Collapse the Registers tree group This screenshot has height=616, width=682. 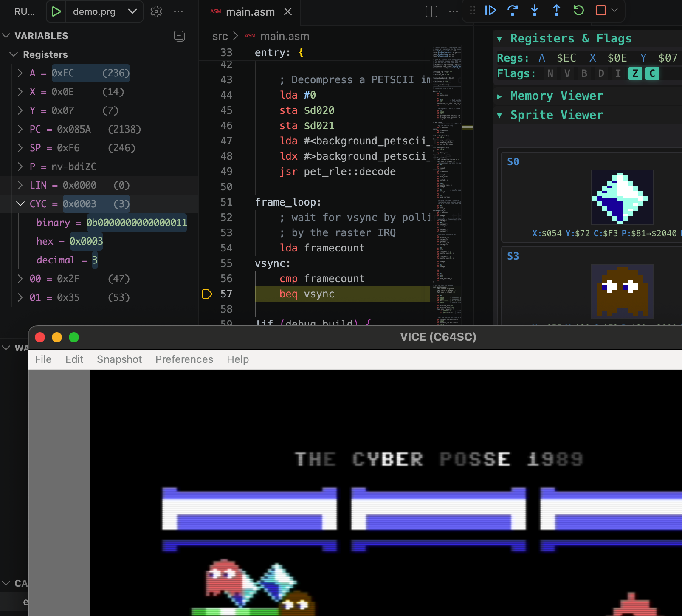pos(14,54)
